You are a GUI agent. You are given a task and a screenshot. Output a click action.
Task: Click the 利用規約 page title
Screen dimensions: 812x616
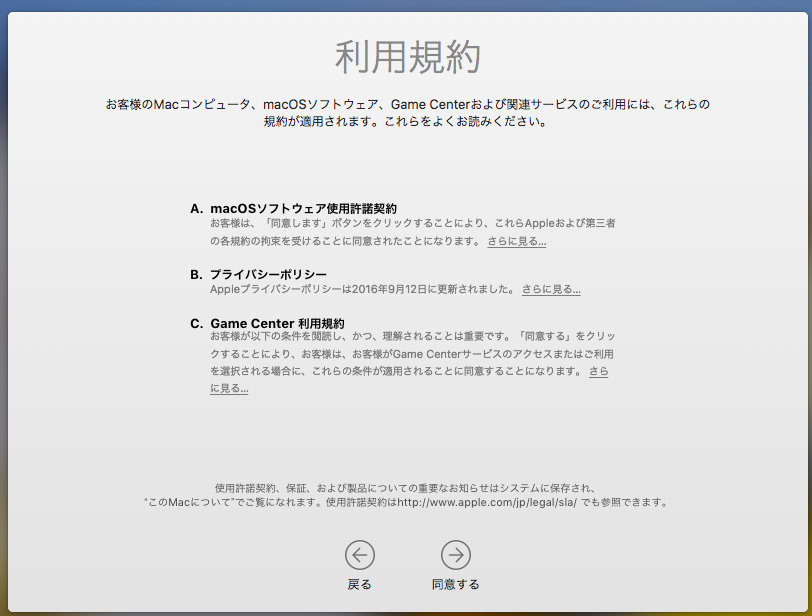[408, 57]
